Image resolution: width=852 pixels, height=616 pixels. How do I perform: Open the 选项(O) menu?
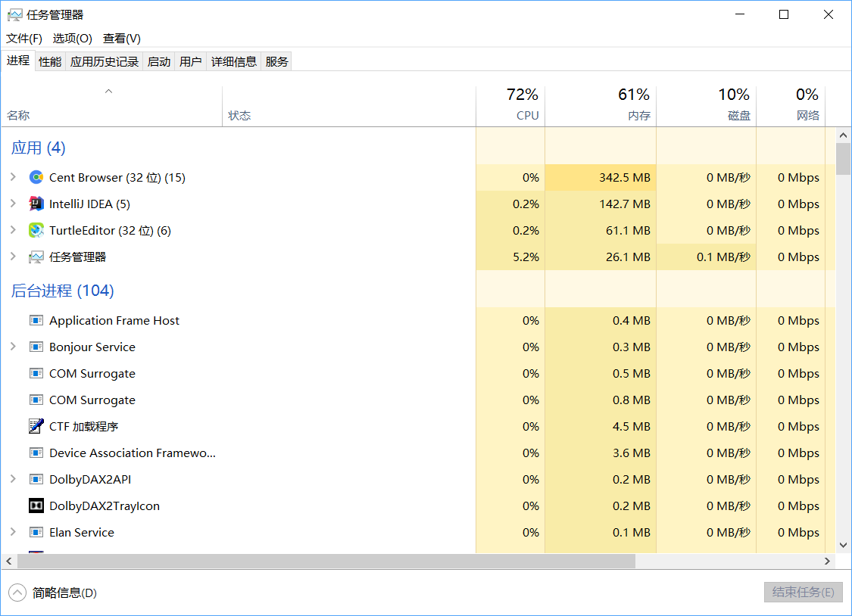(x=72, y=39)
